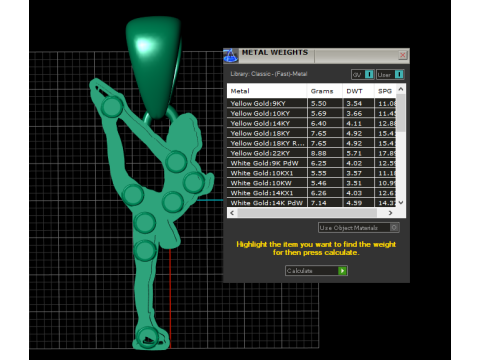Click the 5.69 grams value
480x360 pixels.
(x=319, y=113)
